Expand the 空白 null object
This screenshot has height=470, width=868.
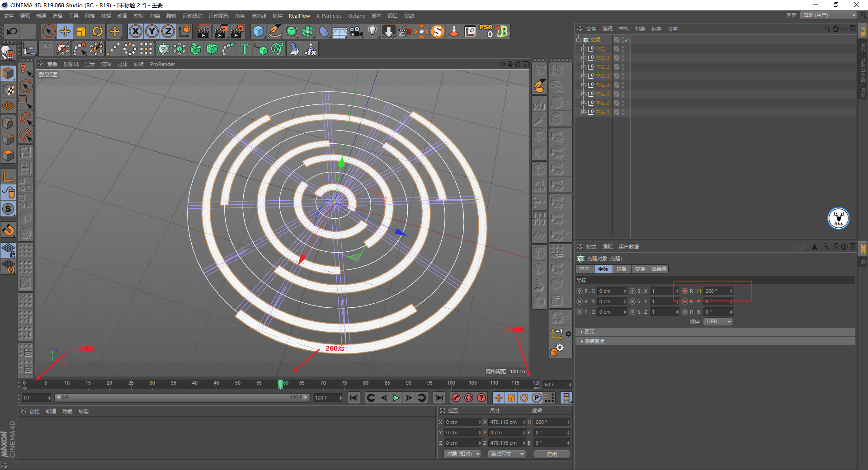coord(583,49)
